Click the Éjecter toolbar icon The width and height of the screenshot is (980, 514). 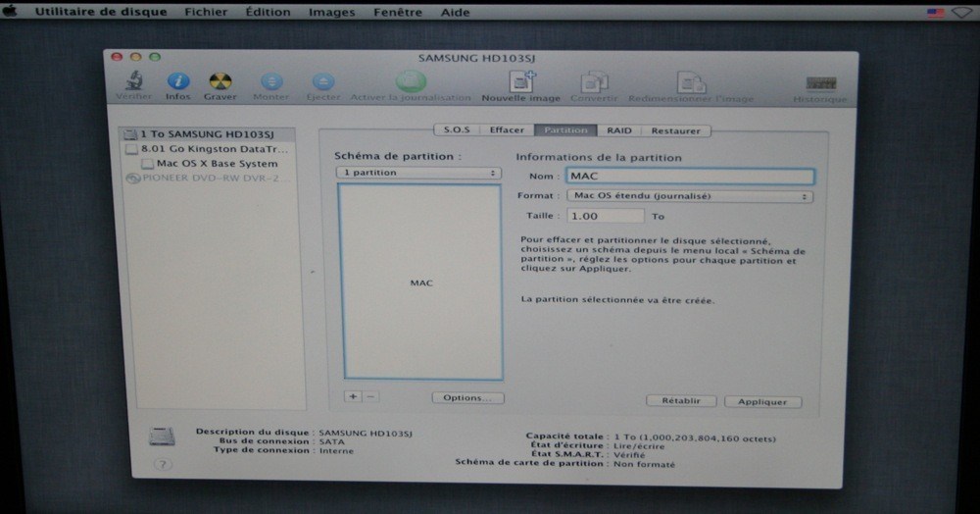point(323,81)
